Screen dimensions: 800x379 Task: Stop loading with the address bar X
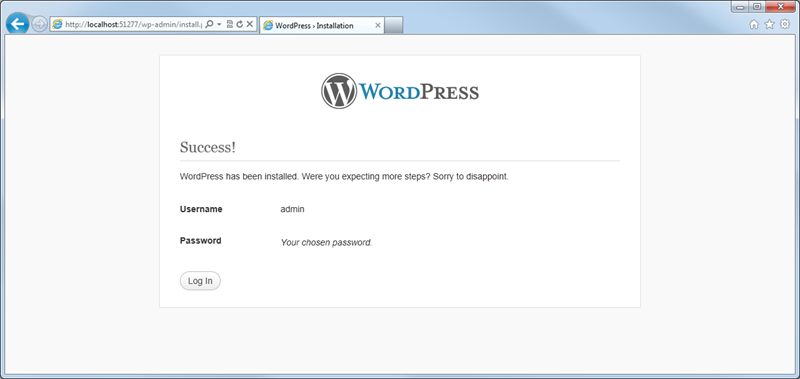249,24
